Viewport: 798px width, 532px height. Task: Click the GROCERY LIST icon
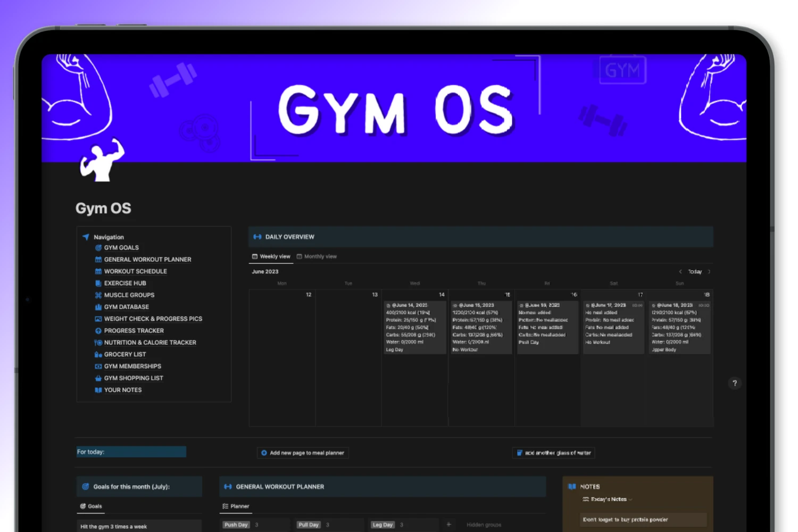[98, 354]
